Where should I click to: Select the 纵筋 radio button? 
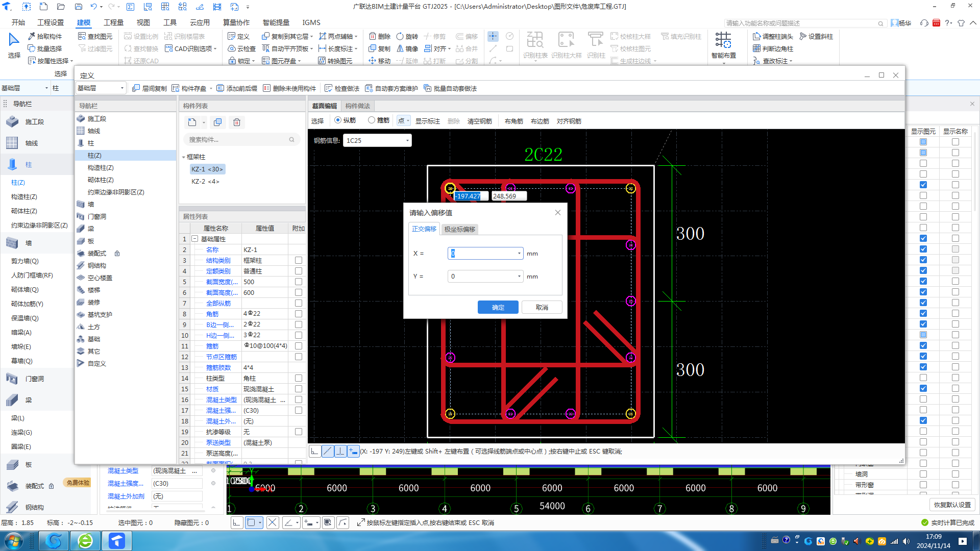[x=338, y=120]
